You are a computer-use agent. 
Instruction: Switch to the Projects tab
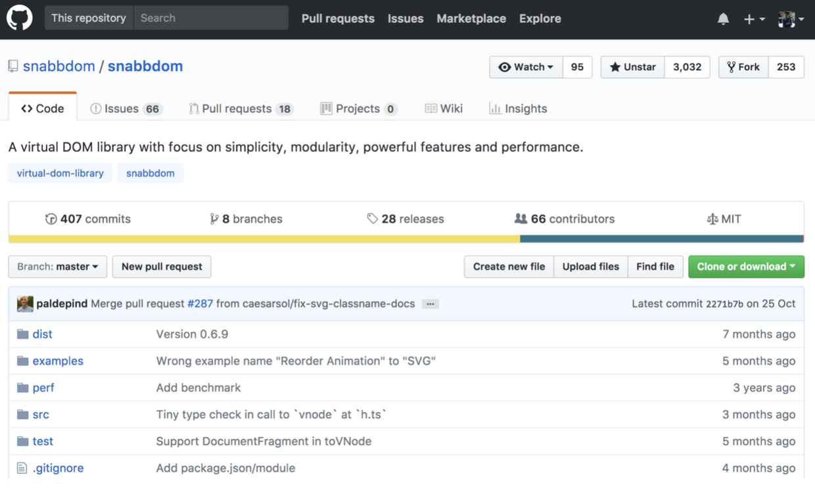click(358, 108)
